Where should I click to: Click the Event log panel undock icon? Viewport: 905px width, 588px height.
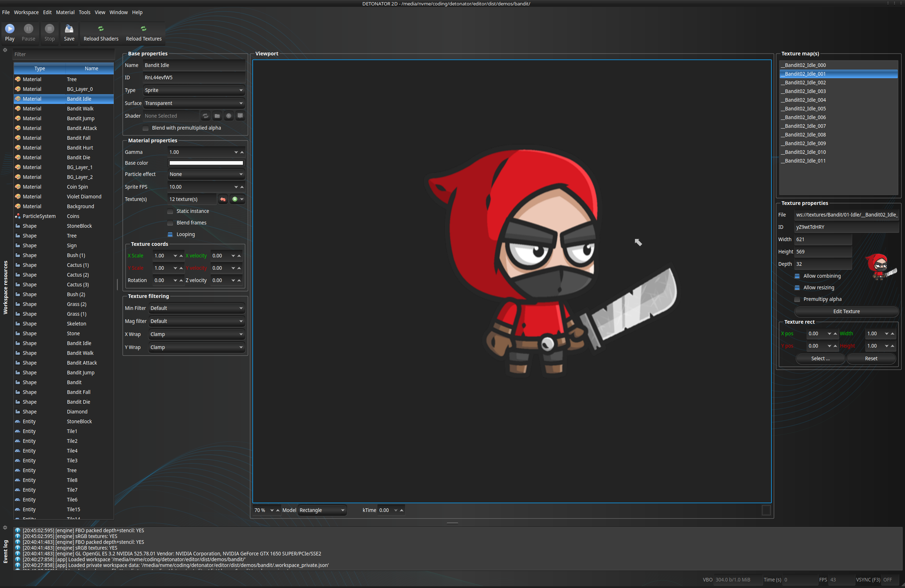point(5,528)
